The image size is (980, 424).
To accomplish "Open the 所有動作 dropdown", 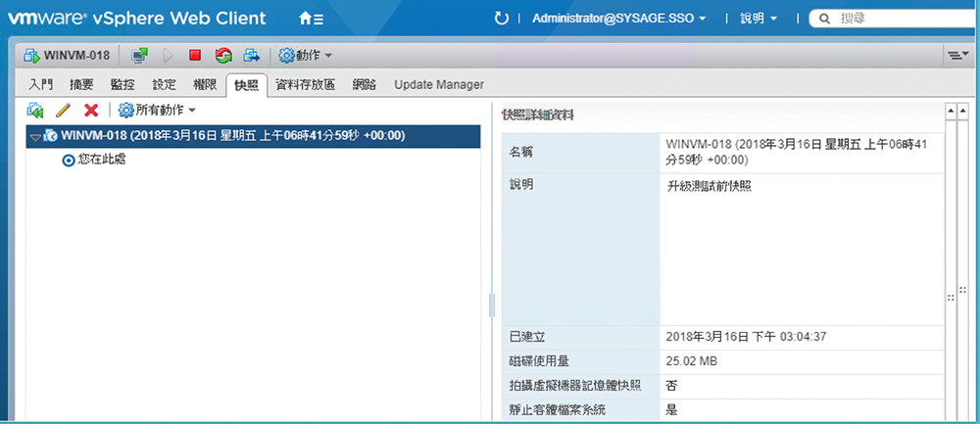I will point(157,111).
